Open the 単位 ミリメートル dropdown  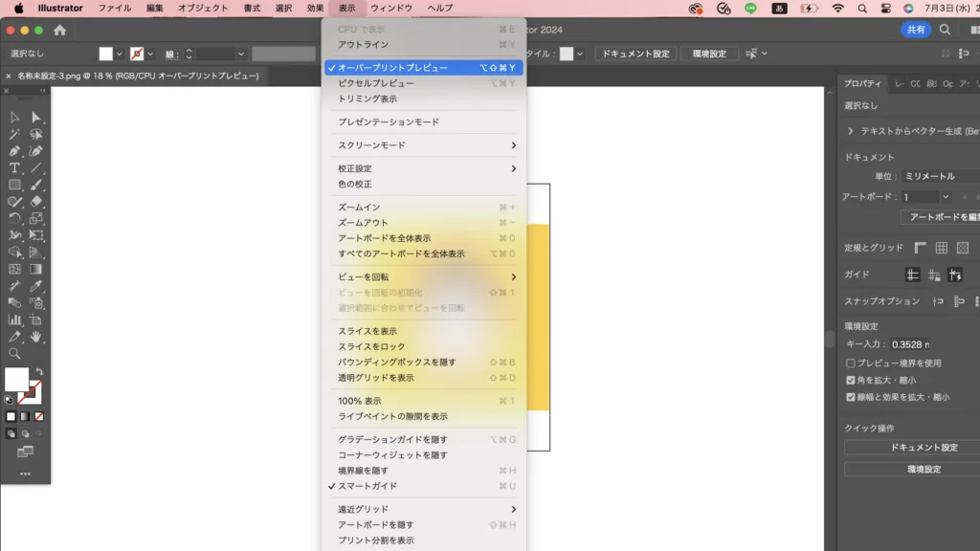[936, 176]
